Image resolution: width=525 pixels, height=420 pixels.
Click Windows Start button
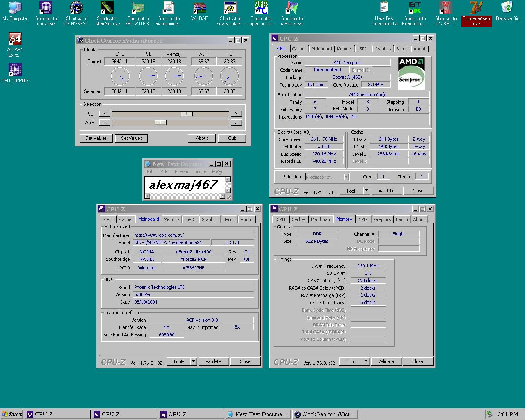tap(12, 414)
